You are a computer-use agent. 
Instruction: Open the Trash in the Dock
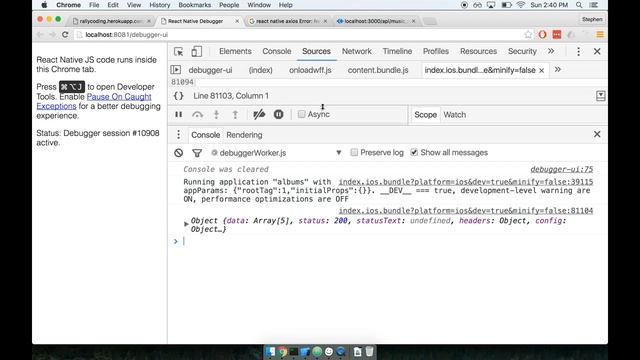tap(369, 351)
